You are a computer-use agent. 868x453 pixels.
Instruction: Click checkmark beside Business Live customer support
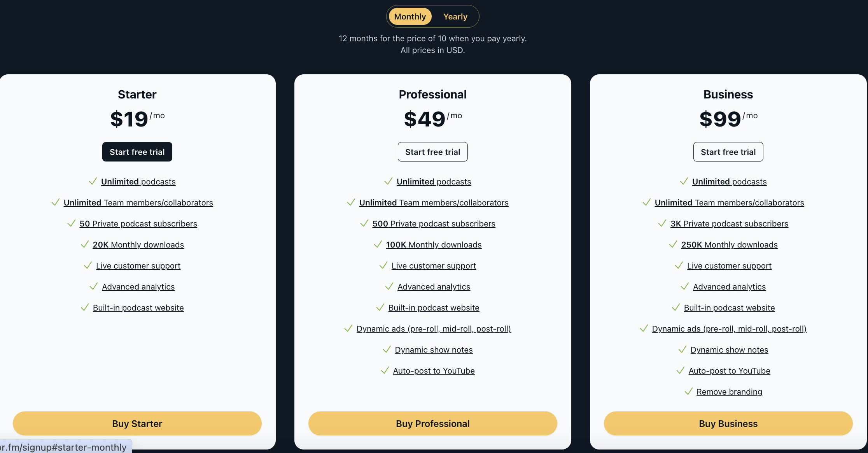point(679,265)
